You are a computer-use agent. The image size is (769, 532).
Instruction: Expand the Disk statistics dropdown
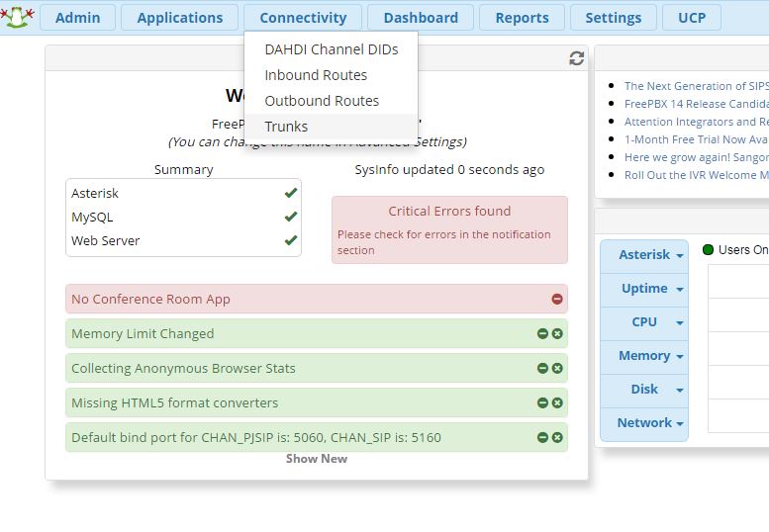644,390
